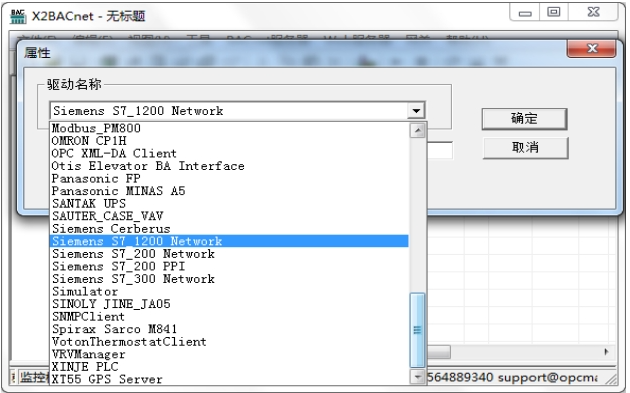
Task: Select VRVManager in the list
Action: 229,354
